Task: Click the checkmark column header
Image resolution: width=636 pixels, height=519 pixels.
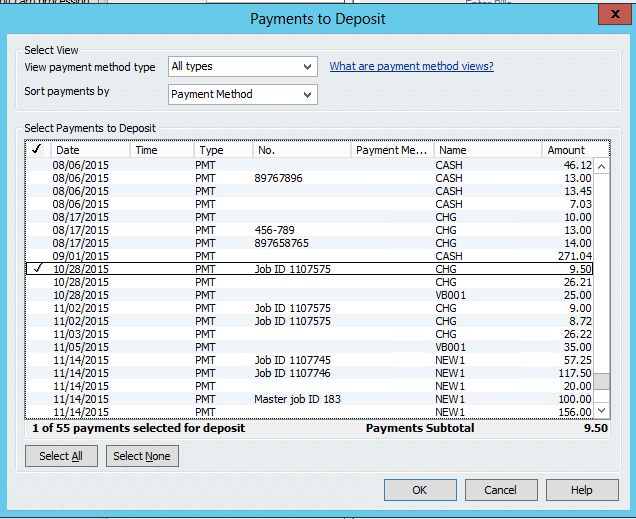Action: (37, 150)
